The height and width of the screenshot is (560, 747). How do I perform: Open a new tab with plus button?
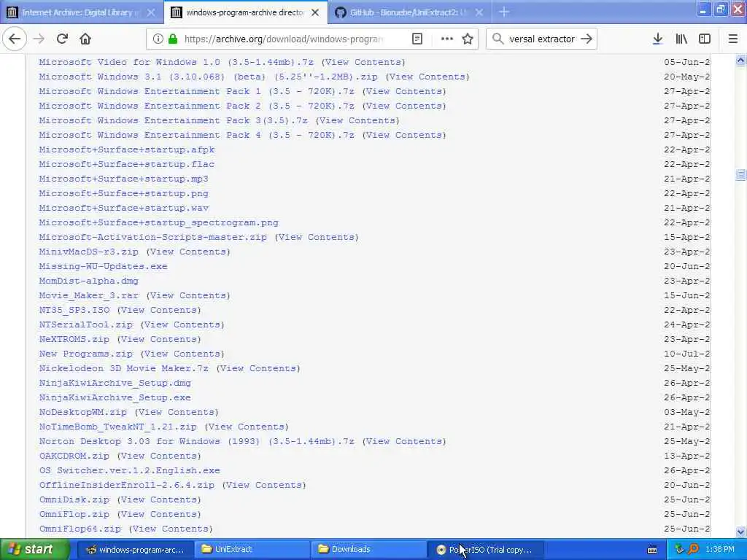[504, 12]
